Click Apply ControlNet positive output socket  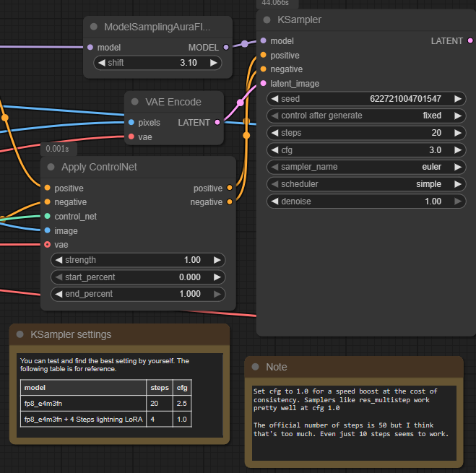(x=230, y=188)
